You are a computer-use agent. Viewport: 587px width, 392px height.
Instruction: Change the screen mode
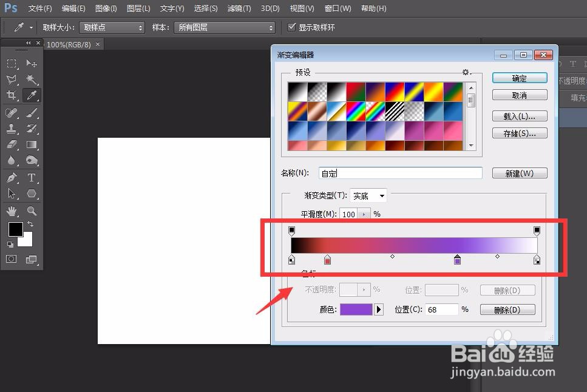click(x=31, y=259)
